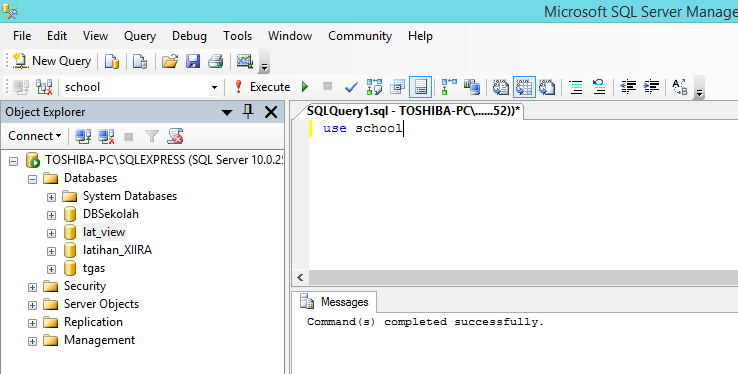Screen dimensions: 738x374
Task: Expand the DBSekolah database
Action: [51, 215]
